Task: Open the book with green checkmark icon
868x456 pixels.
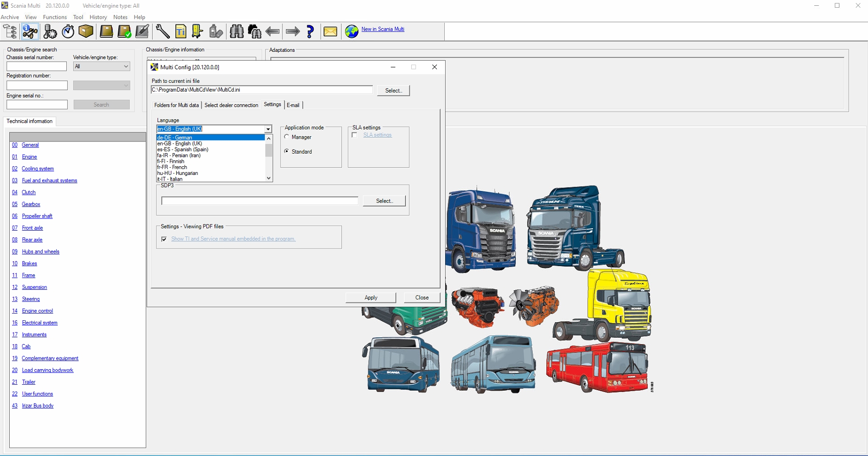Action: (x=124, y=31)
